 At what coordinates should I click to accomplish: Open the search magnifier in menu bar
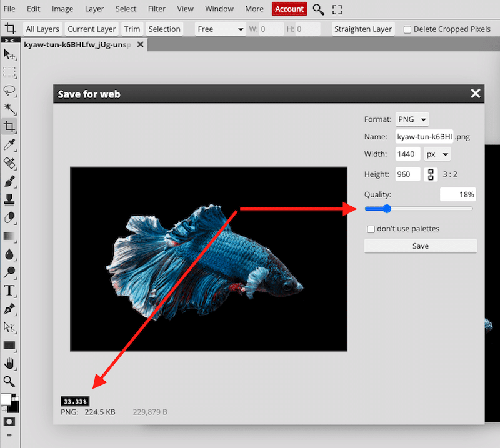click(318, 9)
